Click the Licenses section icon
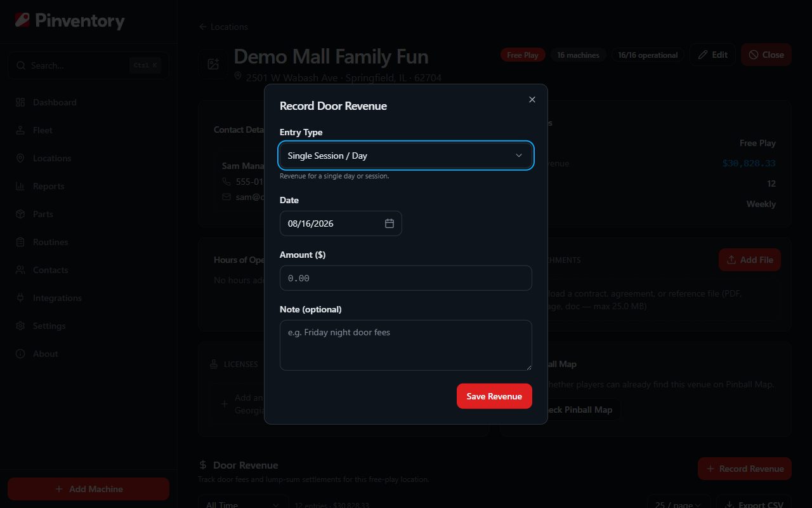The height and width of the screenshot is (508, 812). (x=214, y=364)
